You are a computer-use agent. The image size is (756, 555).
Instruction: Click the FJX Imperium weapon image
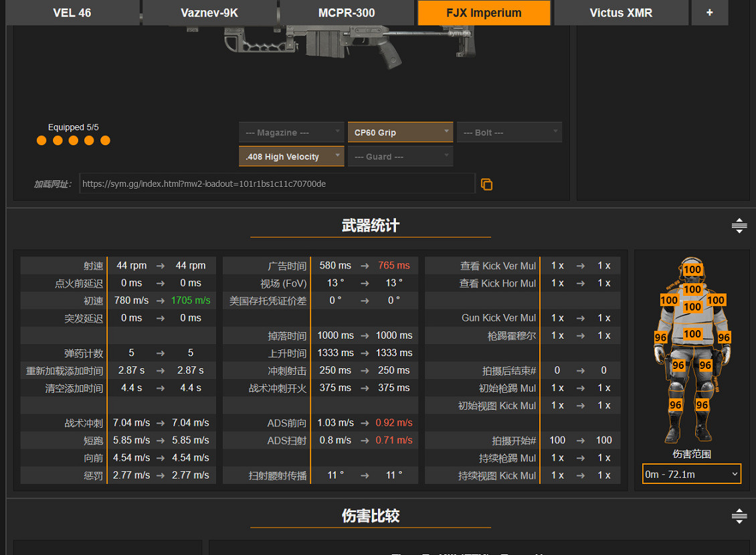(348, 33)
